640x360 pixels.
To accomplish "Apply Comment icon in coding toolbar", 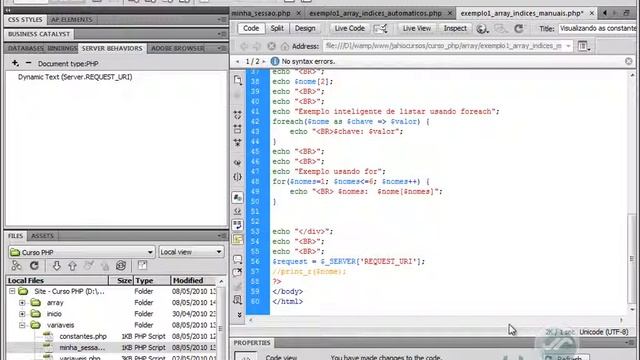I will click(238, 259).
